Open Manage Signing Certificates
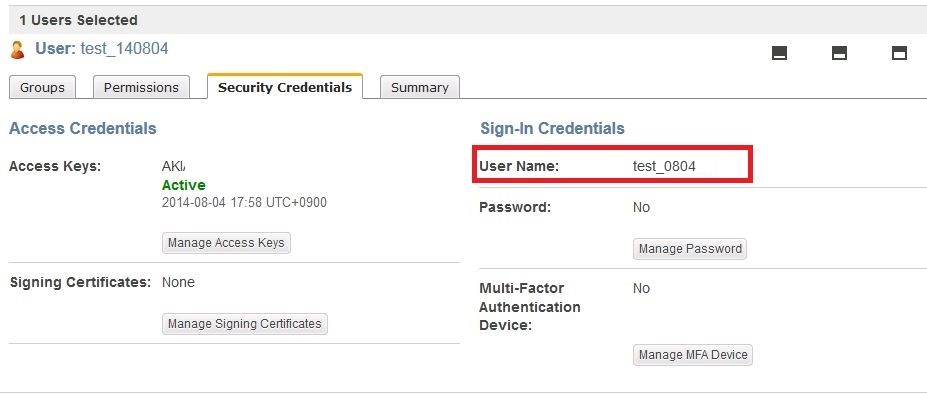 click(x=245, y=324)
